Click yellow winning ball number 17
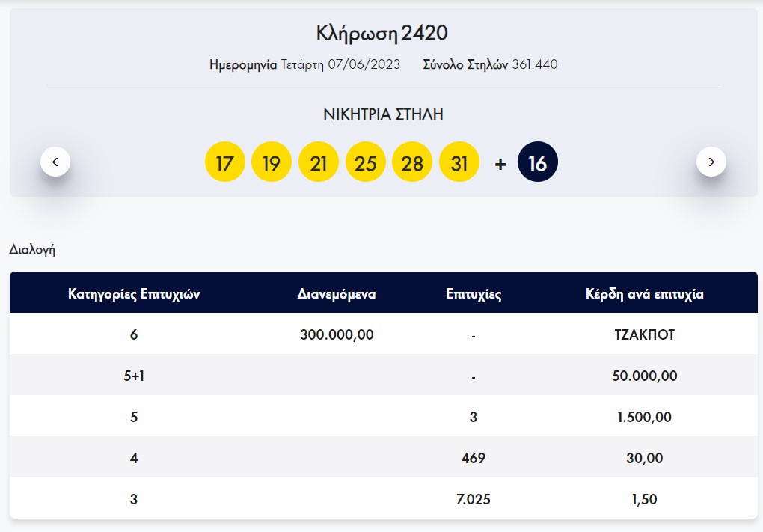The image size is (763, 532). pyautogui.click(x=224, y=162)
